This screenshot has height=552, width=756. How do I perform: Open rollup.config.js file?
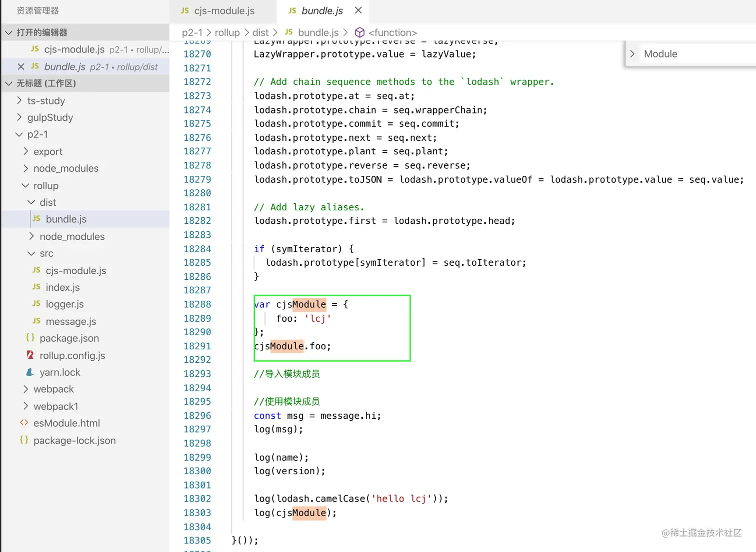(72, 355)
